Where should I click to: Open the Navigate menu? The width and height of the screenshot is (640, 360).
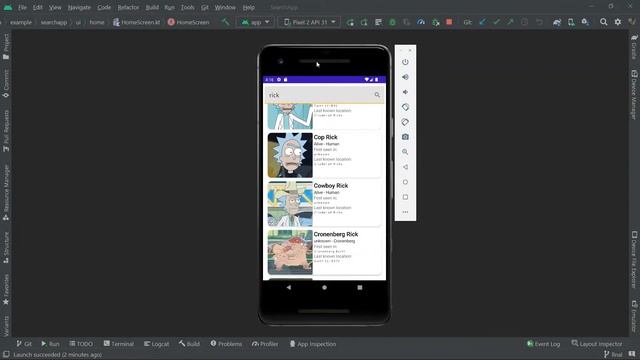click(79, 7)
